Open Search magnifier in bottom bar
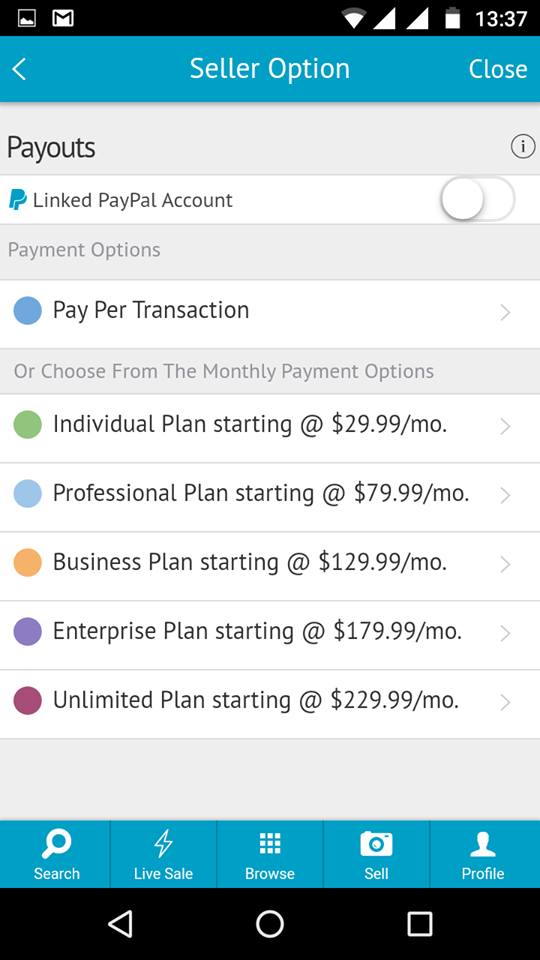Viewport: 540px width, 960px height. [56, 845]
